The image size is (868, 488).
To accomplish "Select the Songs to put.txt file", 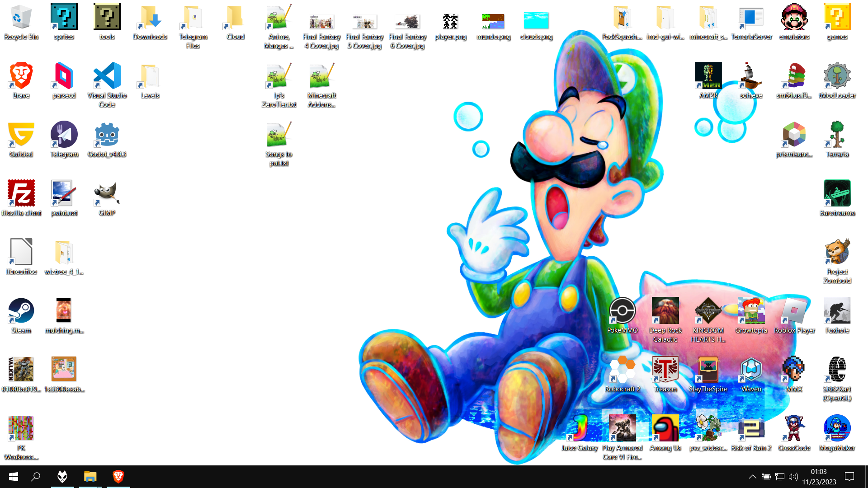I will tap(278, 144).
